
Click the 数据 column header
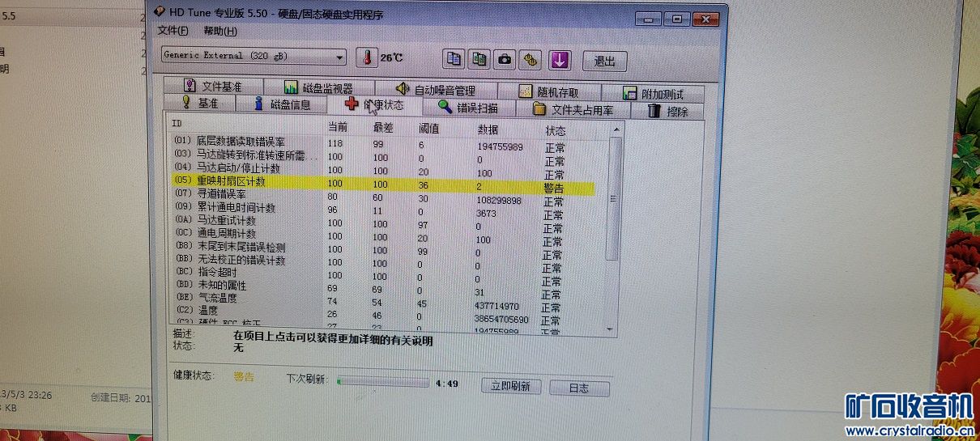(x=488, y=129)
